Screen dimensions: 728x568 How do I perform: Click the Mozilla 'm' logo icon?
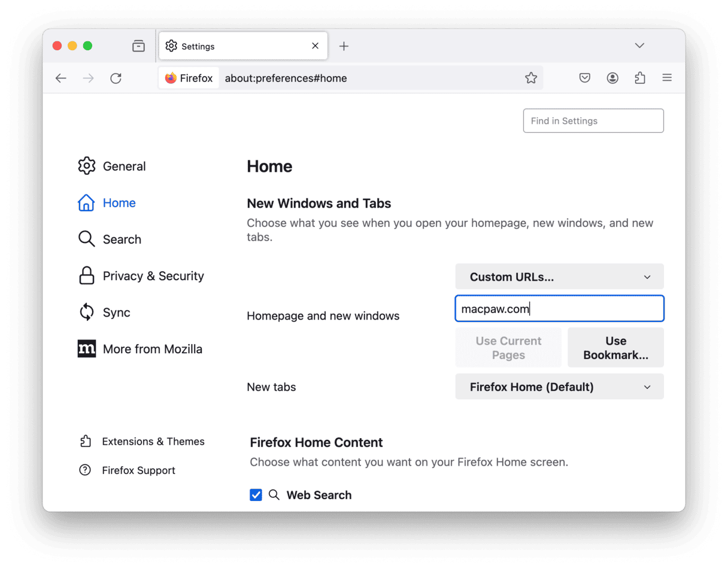pos(87,349)
